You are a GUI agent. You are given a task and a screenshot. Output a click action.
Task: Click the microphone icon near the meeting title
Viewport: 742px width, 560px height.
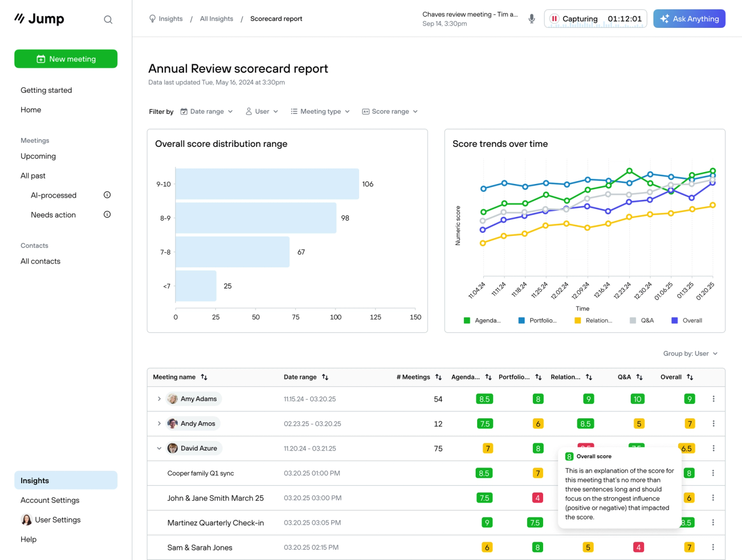point(531,19)
